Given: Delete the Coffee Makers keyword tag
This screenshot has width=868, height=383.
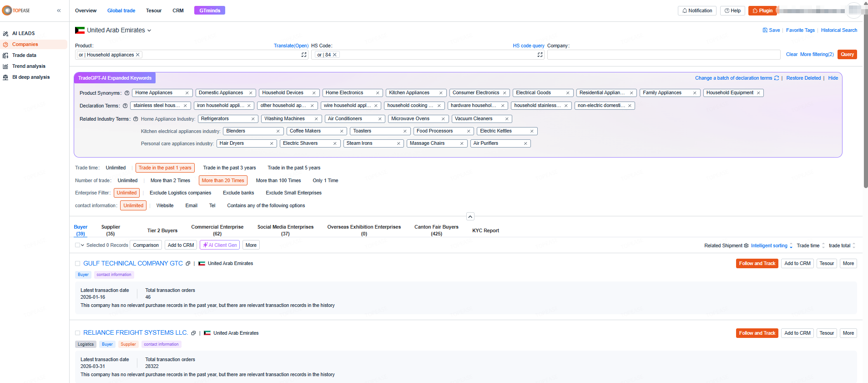Looking at the screenshot, I should (342, 131).
